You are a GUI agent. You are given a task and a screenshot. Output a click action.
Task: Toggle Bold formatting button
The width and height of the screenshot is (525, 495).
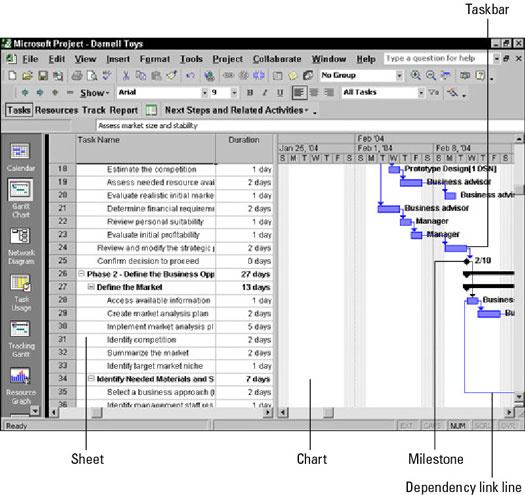click(250, 93)
